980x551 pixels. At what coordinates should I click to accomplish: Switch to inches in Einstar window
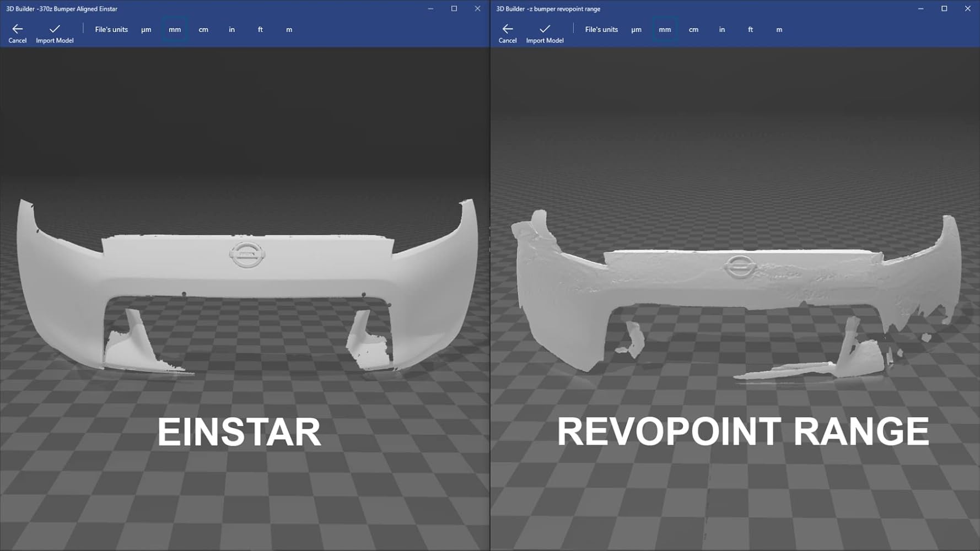click(x=232, y=30)
